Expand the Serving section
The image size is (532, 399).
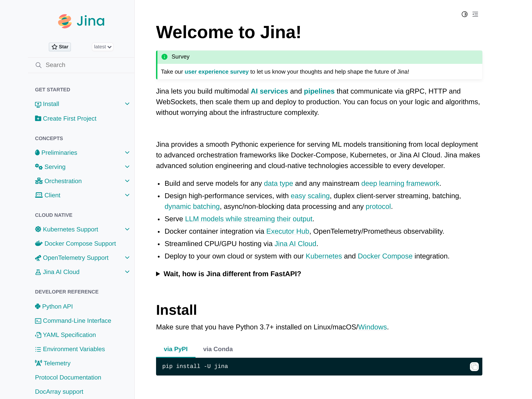127,167
